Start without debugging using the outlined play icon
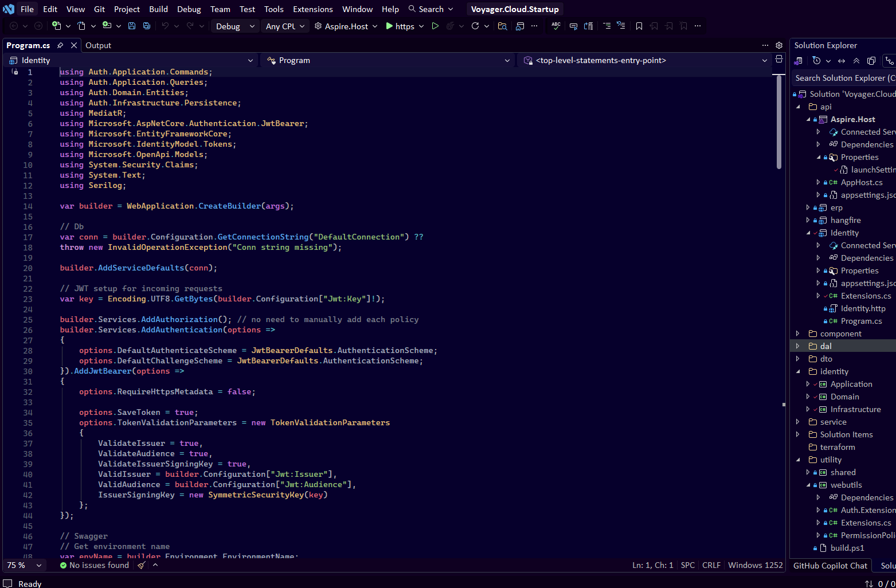The image size is (896, 588). coord(435,26)
